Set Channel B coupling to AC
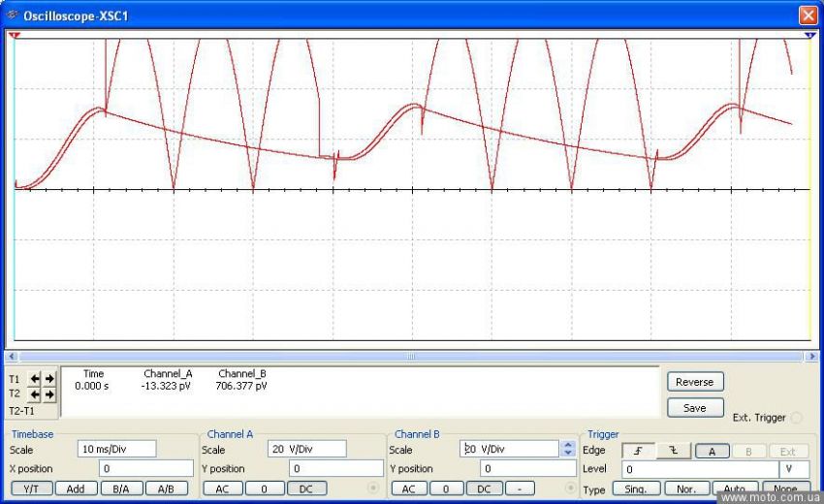824x504 pixels. tap(408, 488)
